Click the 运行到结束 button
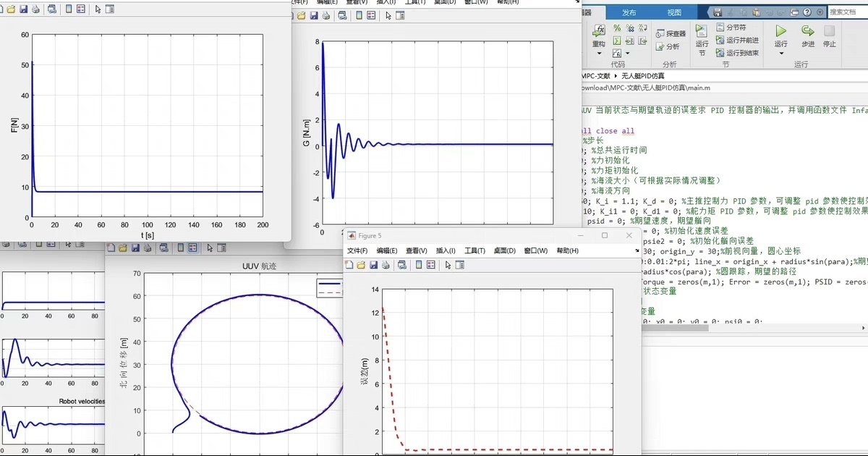The height and width of the screenshot is (456, 868). coord(737,52)
